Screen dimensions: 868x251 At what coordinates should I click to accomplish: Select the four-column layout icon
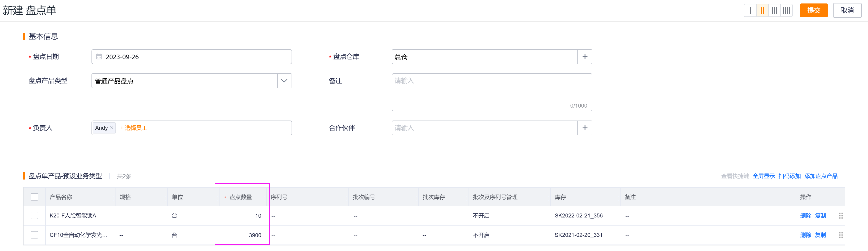pos(786,10)
